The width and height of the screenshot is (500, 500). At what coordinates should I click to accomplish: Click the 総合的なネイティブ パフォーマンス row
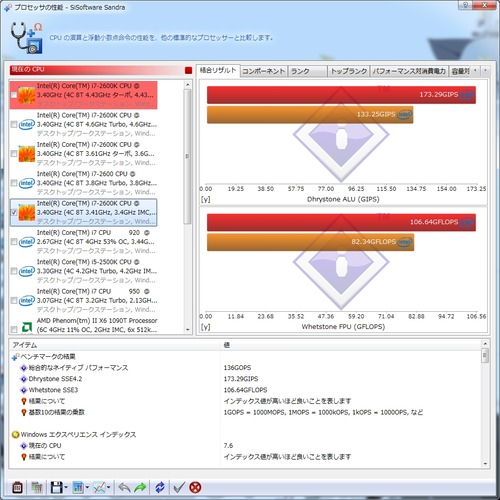[78, 368]
